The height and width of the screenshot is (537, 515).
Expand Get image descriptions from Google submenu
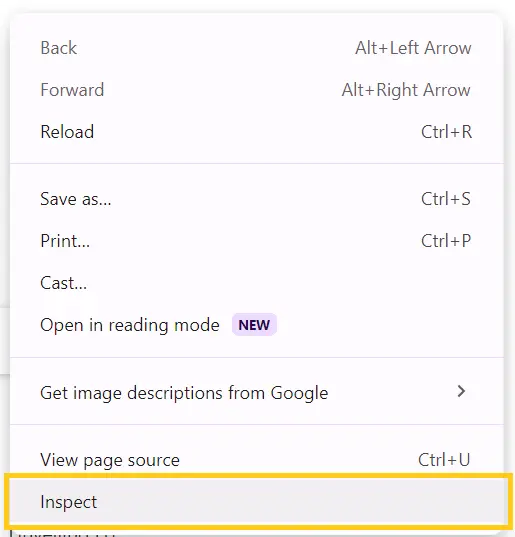click(256, 392)
